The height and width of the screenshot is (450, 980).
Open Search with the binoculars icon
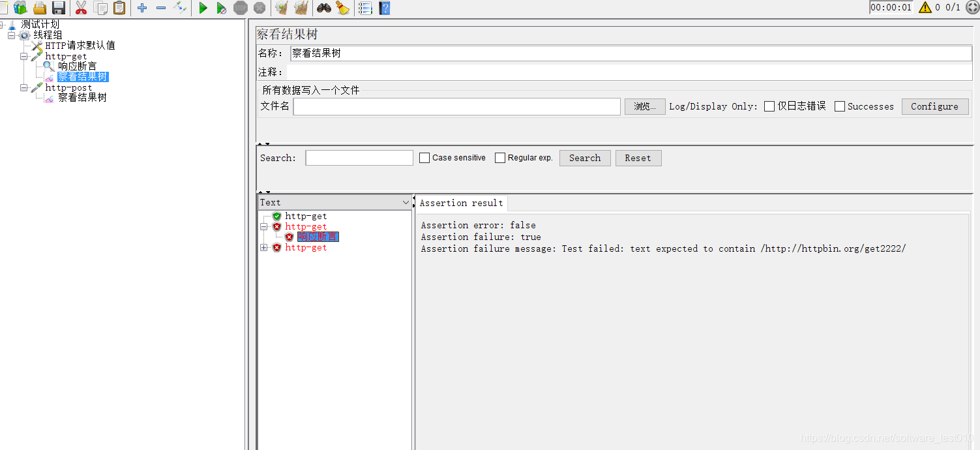(x=323, y=8)
